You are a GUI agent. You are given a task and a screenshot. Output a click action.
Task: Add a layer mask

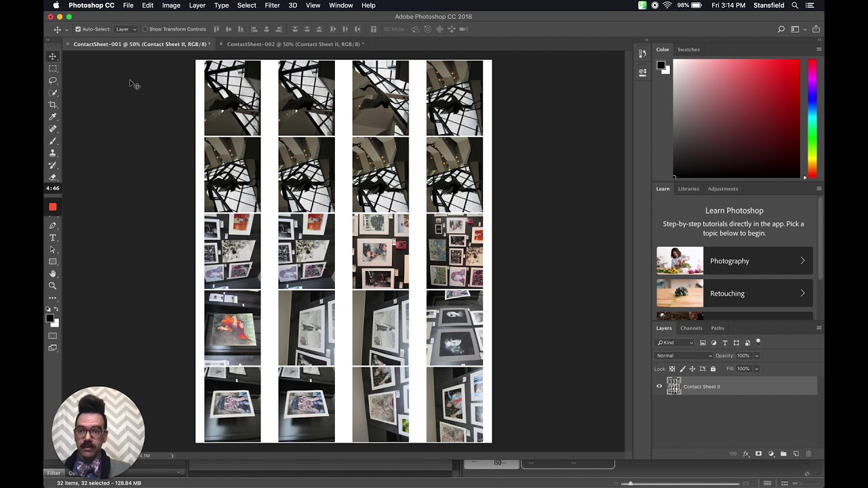click(x=758, y=454)
